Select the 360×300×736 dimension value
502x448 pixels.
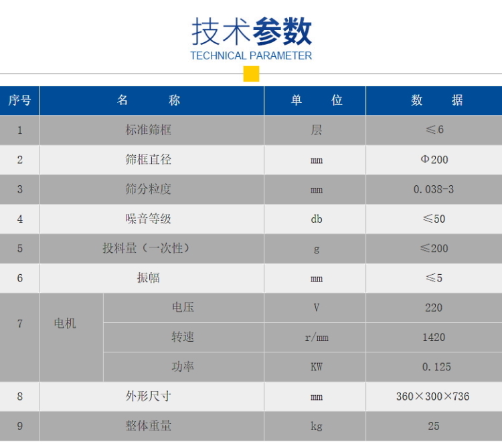coord(433,397)
